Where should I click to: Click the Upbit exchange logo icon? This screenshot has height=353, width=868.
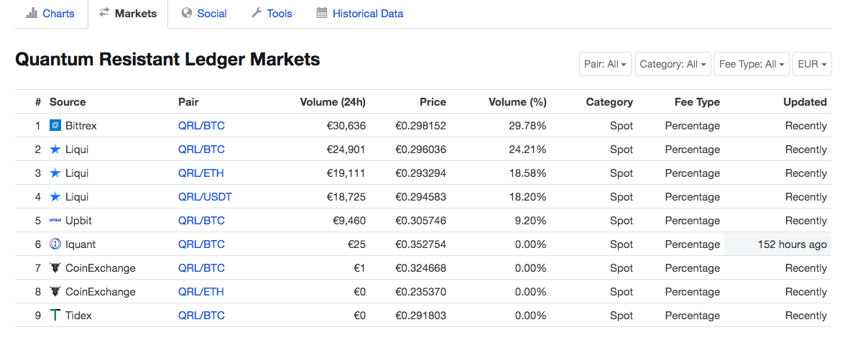pyautogui.click(x=55, y=221)
